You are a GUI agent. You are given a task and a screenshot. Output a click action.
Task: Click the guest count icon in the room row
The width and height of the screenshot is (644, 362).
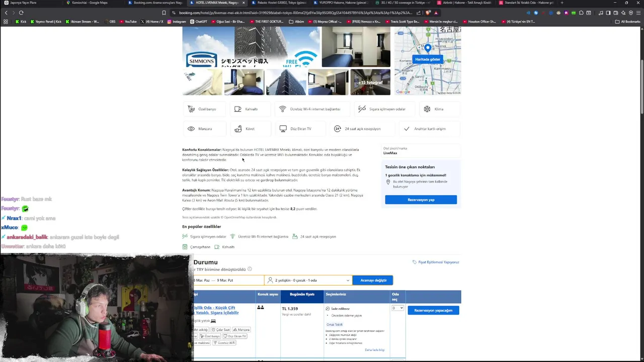pyautogui.click(x=261, y=307)
